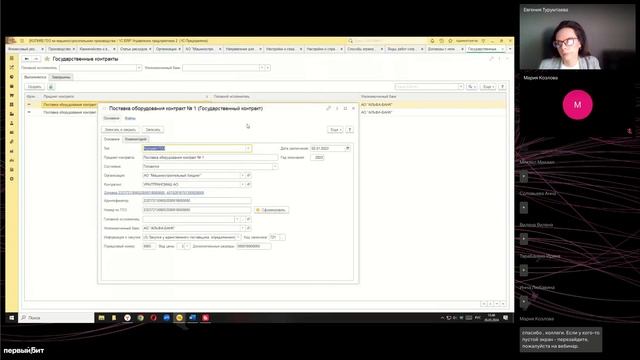The height and width of the screenshot is (360, 640).
Task: Switch to the Комментарий tab
Action: [135, 139]
